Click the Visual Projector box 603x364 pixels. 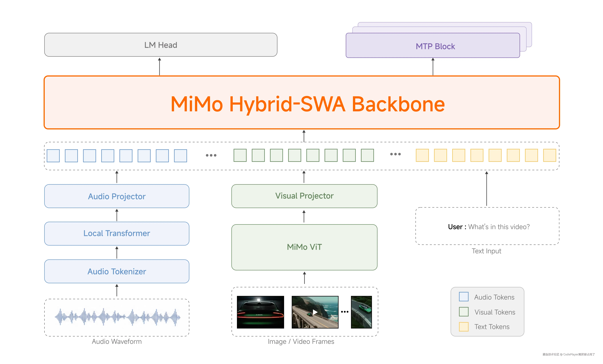[304, 196]
